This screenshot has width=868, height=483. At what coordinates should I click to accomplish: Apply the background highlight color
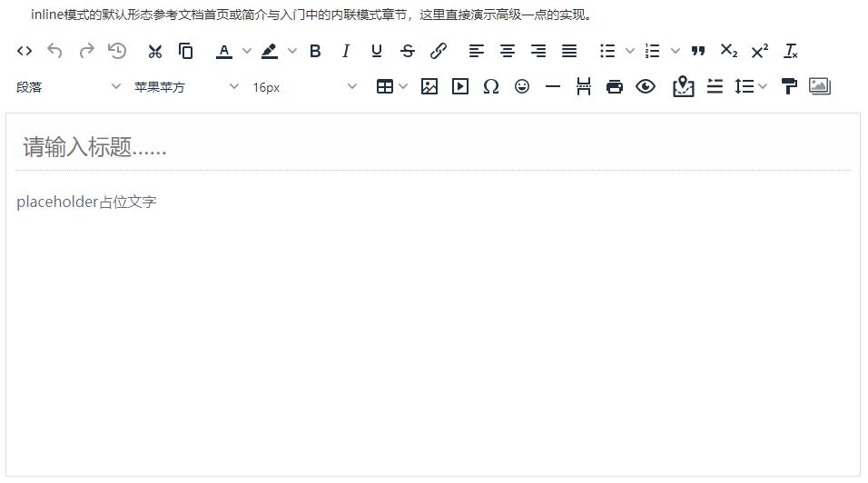point(270,51)
